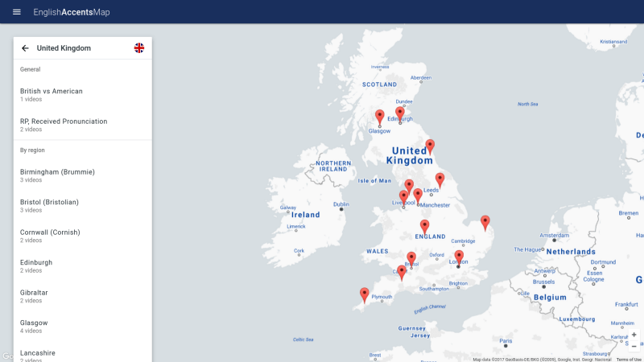Click the Paris city label
This screenshot has width=644, height=362.
(506, 340)
